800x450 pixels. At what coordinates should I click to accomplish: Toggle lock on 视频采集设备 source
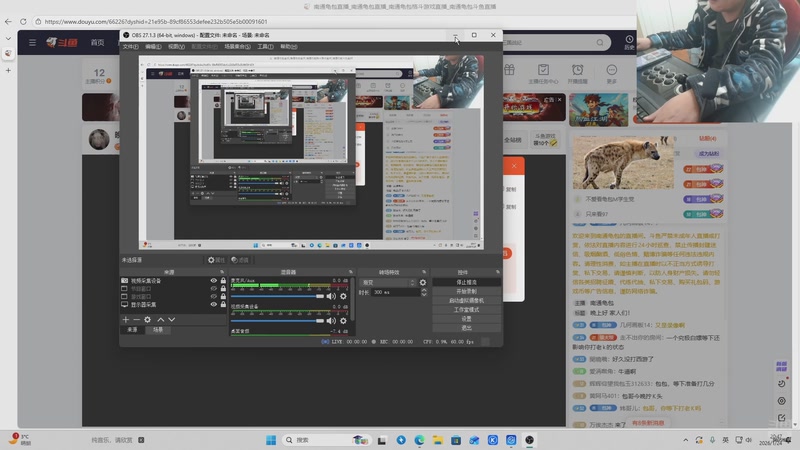pyautogui.click(x=223, y=281)
